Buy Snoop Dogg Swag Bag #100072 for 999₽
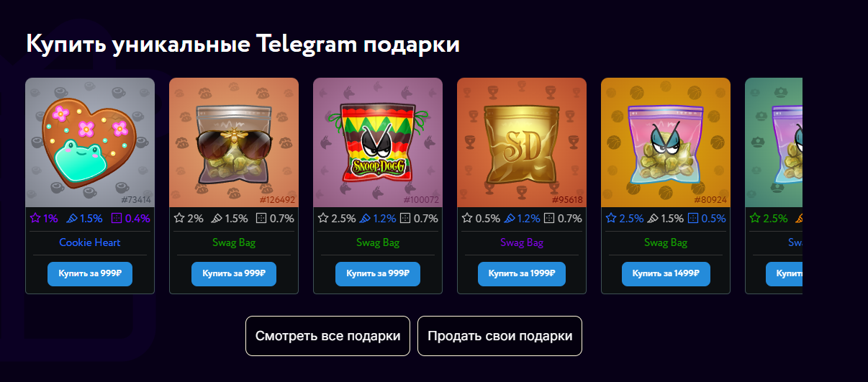 coord(378,274)
